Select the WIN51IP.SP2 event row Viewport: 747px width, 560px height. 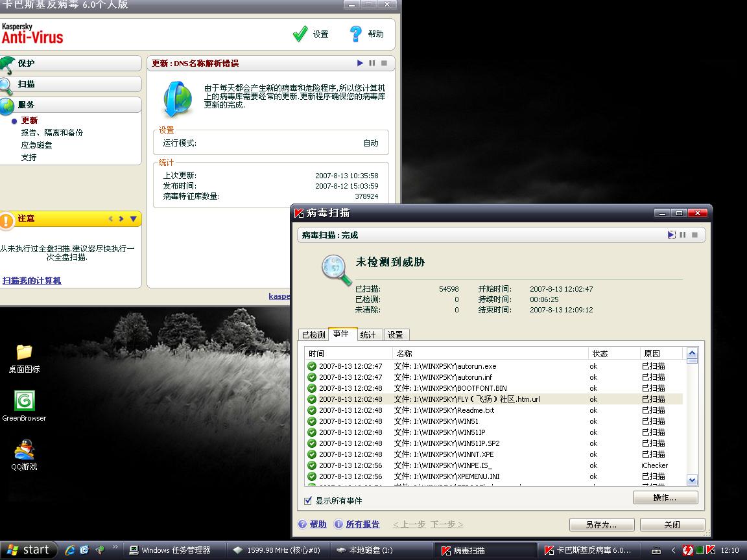(494, 443)
